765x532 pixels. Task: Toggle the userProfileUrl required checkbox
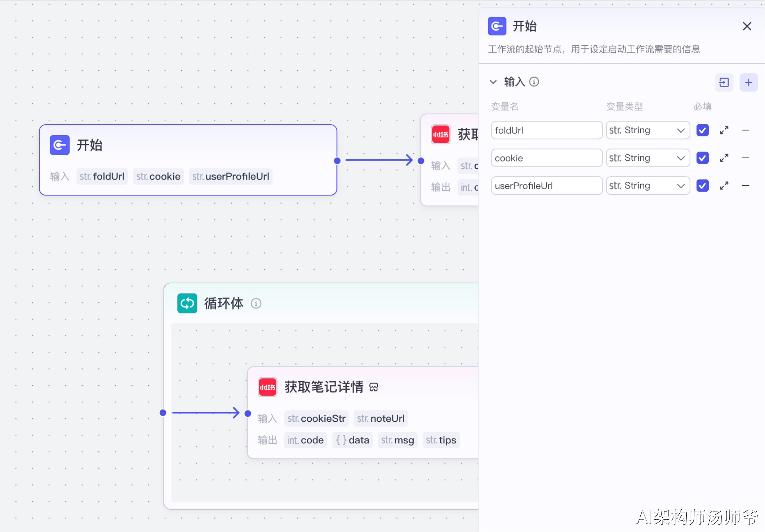(x=702, y=186)
